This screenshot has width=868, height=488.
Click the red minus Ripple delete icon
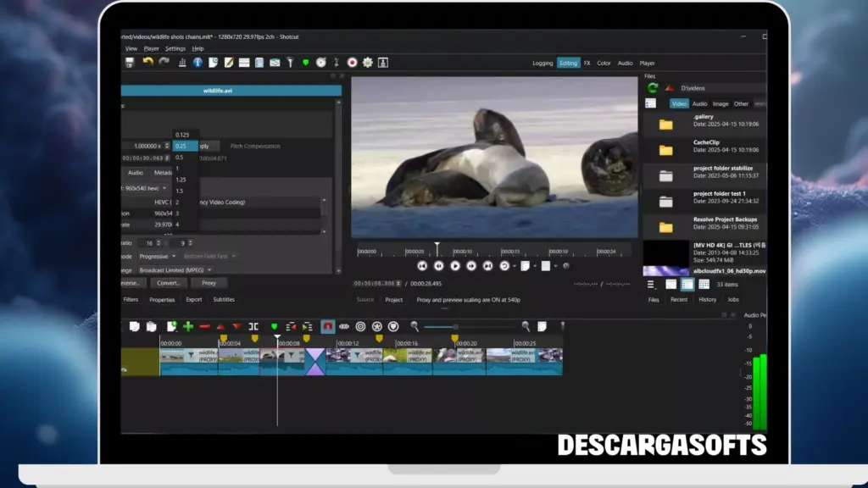click(204, 326)
